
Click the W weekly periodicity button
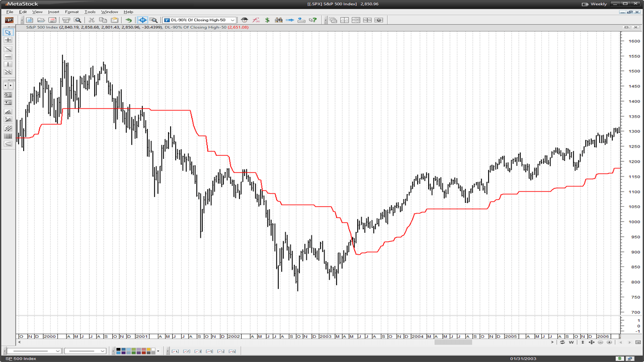point(571,342)
